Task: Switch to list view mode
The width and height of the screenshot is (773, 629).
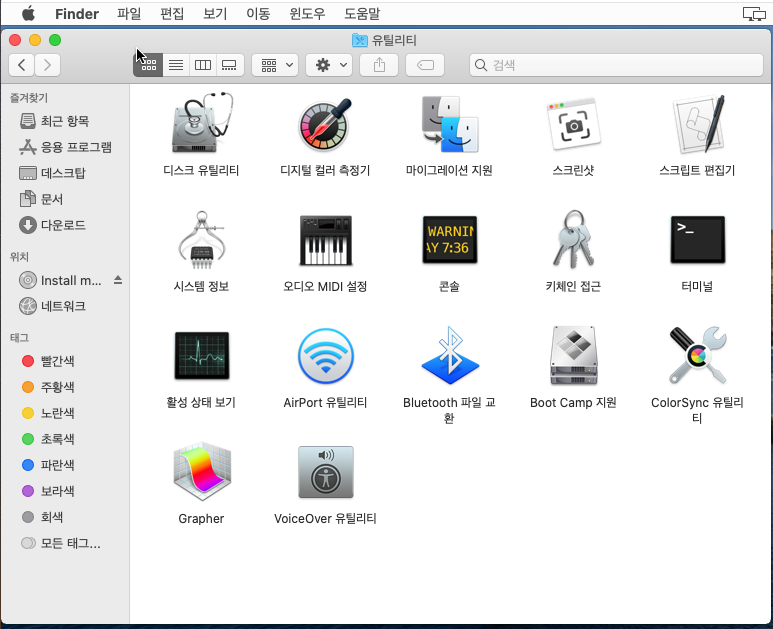Action: pos(175,65)
